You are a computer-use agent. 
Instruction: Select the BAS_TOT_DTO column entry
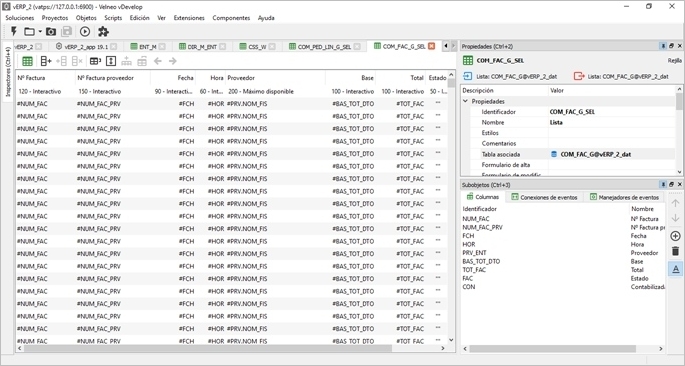(x=481, y=261)
